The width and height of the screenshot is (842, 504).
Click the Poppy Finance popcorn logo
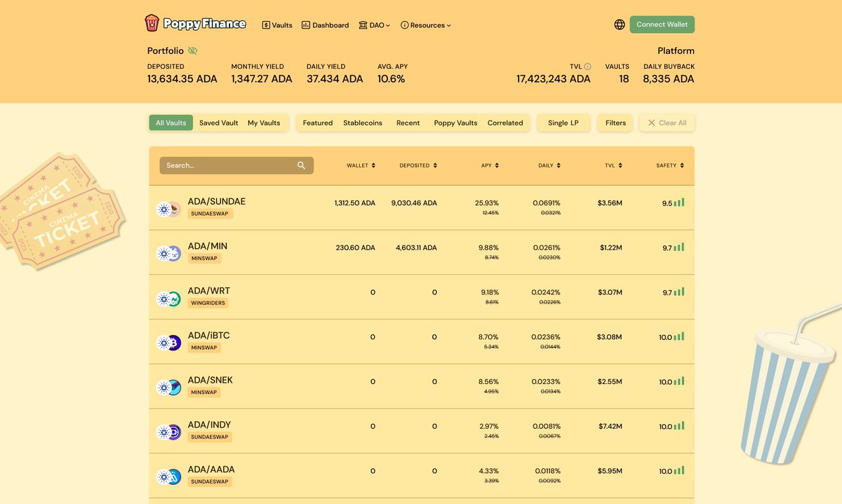[152, 22]
